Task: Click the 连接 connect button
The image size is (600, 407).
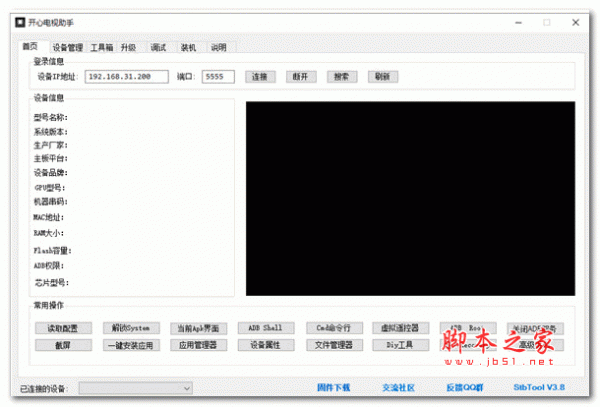Action: [x=260, y=77]
